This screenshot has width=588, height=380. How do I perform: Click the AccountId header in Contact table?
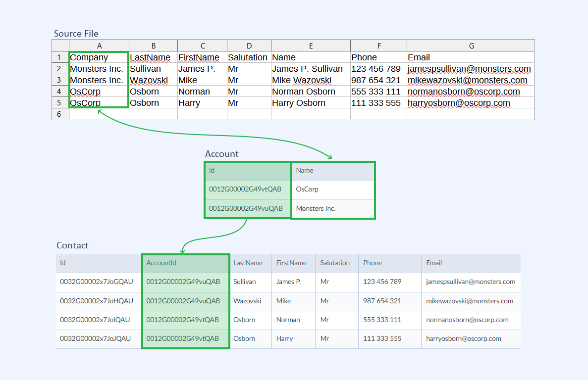point(186,263)
